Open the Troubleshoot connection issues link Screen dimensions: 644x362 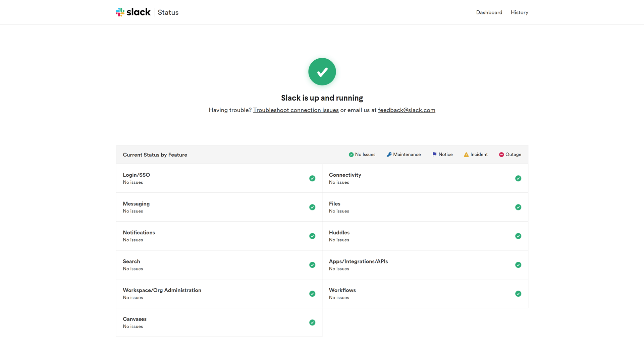click(296, 110)
